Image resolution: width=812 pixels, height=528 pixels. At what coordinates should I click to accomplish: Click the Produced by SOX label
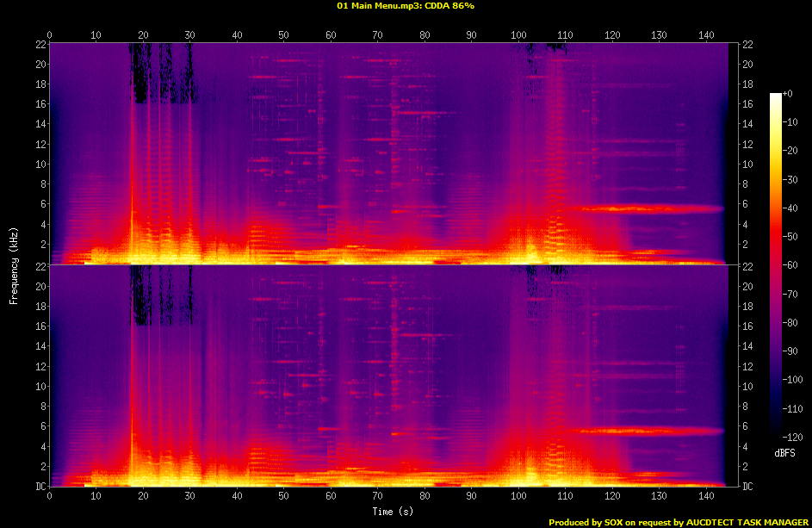590,521
